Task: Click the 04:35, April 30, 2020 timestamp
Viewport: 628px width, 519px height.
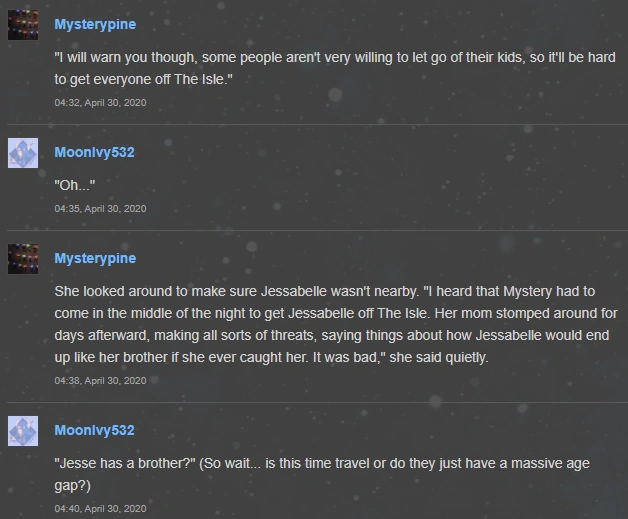Action: [100, 208]
